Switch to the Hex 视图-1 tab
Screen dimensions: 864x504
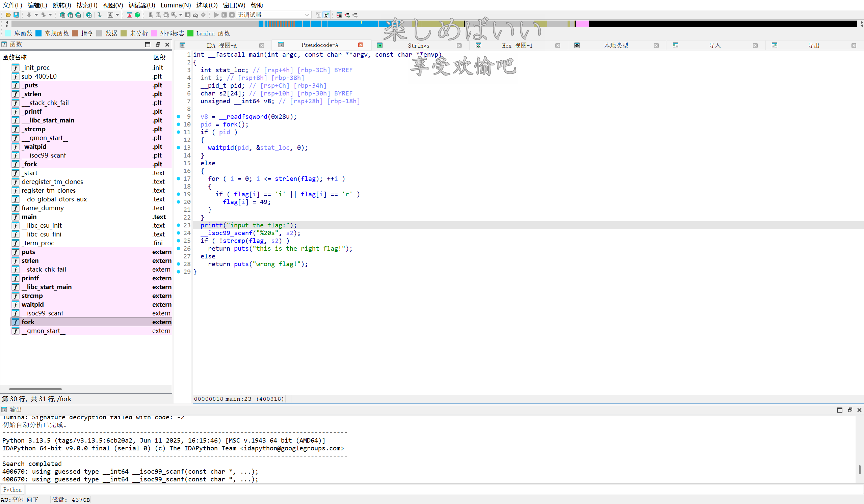[517, 46]
